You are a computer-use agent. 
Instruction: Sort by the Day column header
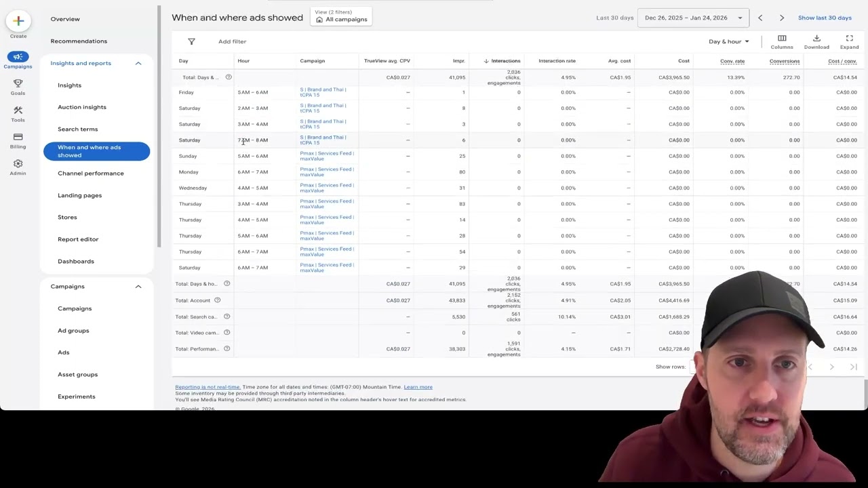pyautogui.click(x=184, y=61)
